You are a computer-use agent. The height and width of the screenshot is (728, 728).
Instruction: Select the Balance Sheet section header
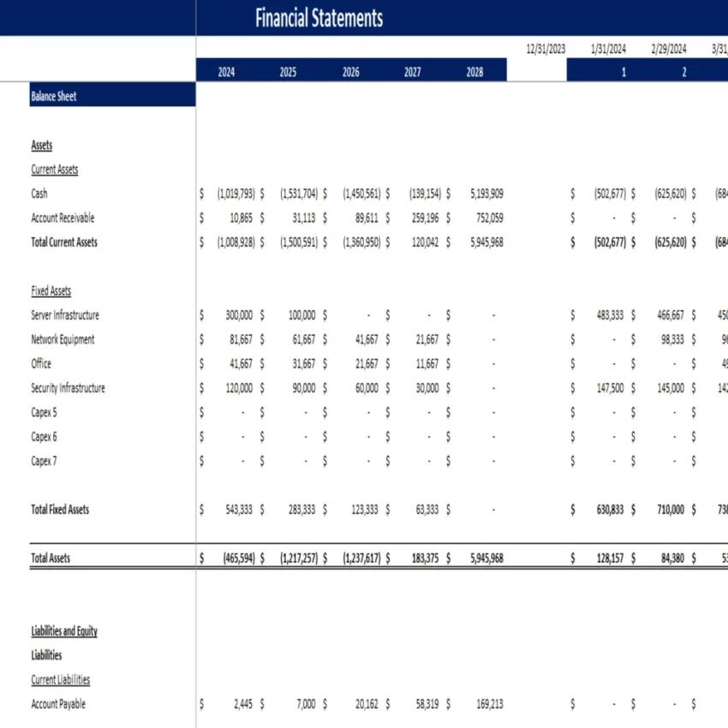(52, 96)
